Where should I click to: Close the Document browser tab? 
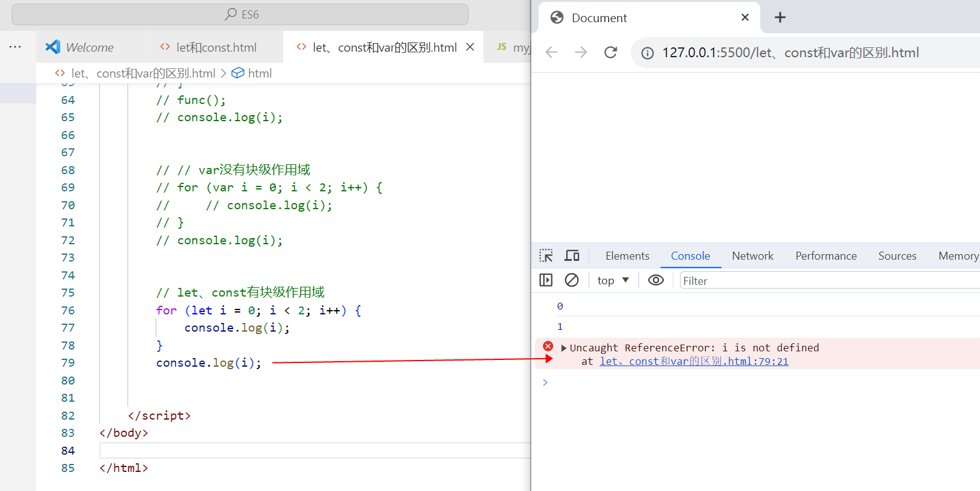pos(745,17)
